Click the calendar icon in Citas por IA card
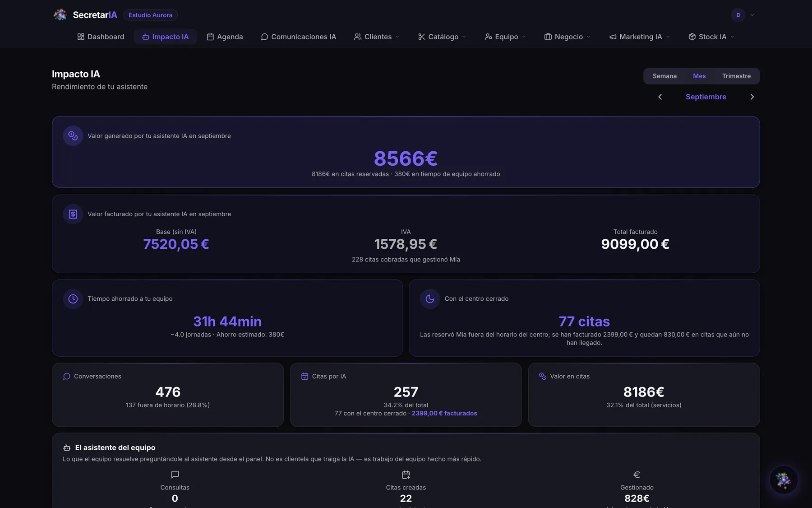Screen dimensions: 812x508 click(305, 376)
